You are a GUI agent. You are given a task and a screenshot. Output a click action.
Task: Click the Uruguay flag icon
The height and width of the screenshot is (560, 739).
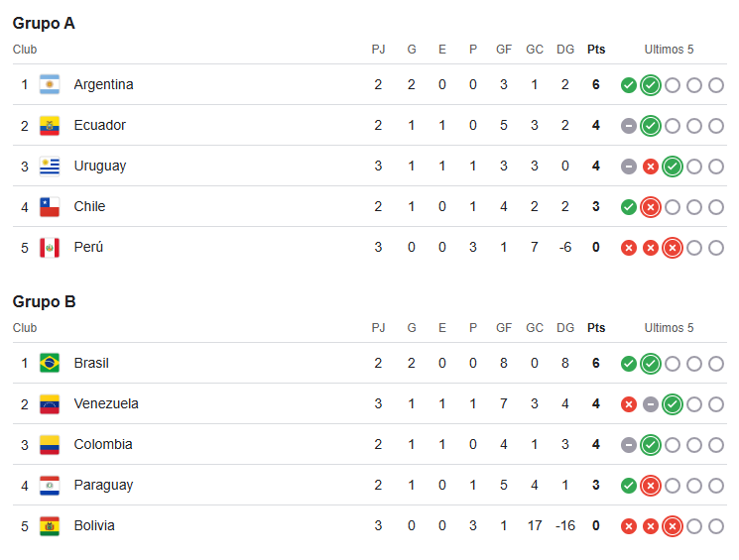tap(50, 167)
